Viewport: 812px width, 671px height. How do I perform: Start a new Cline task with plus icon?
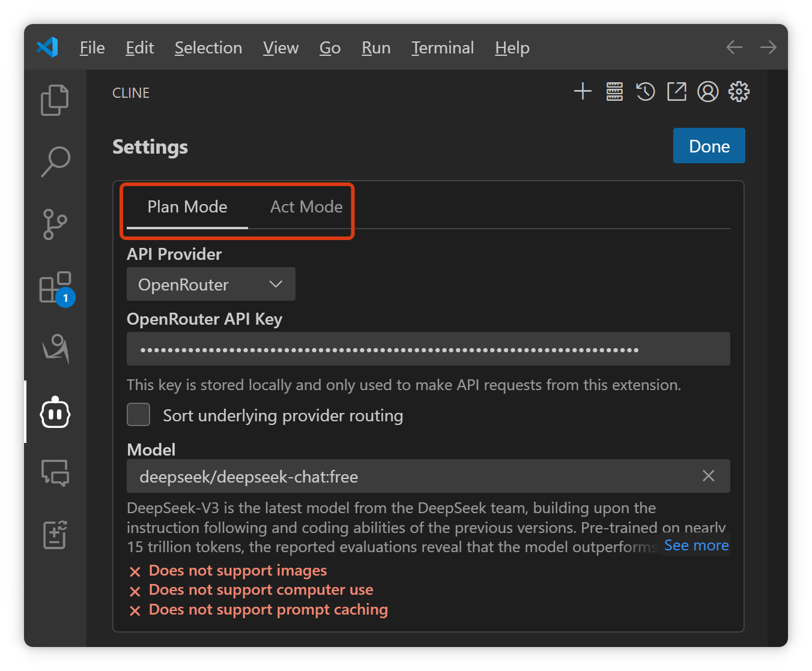pos(583,92)
